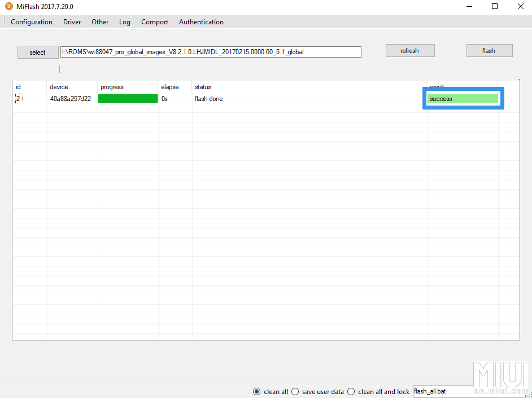Viewport: 532px width, 398px height.
Task: Select the clean all radio option
Action: click(271, 392)
